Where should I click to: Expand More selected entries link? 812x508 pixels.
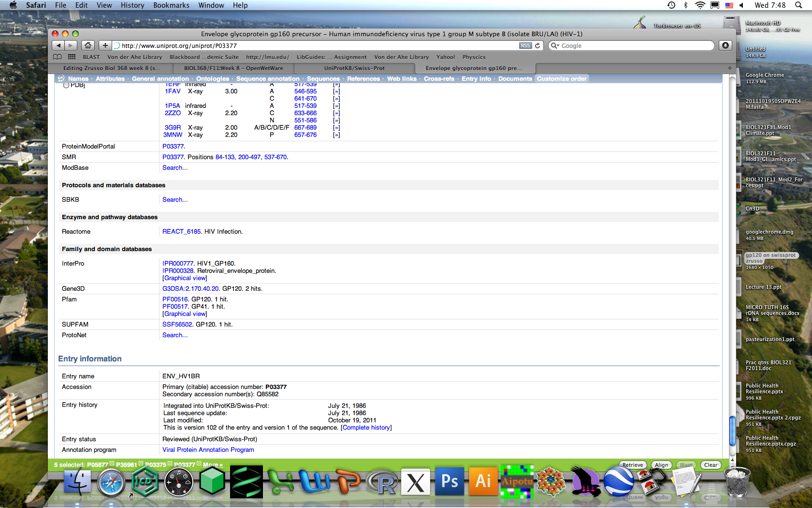coord(213,465)
